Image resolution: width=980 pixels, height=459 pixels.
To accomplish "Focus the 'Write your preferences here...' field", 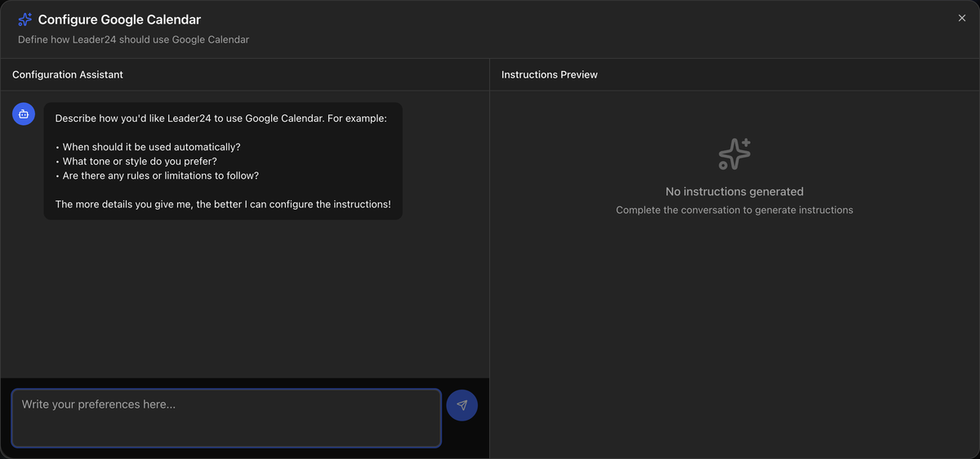I will (226, 418).
